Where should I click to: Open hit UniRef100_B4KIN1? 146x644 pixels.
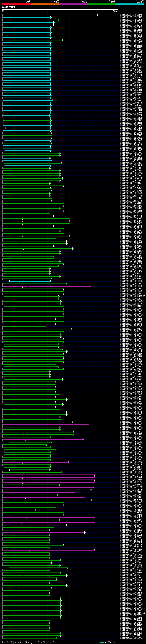pos(131,203)
